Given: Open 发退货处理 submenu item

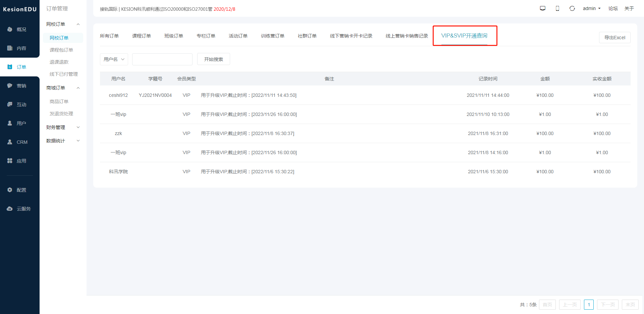Looking at the screenshot, I should (61, 114).
